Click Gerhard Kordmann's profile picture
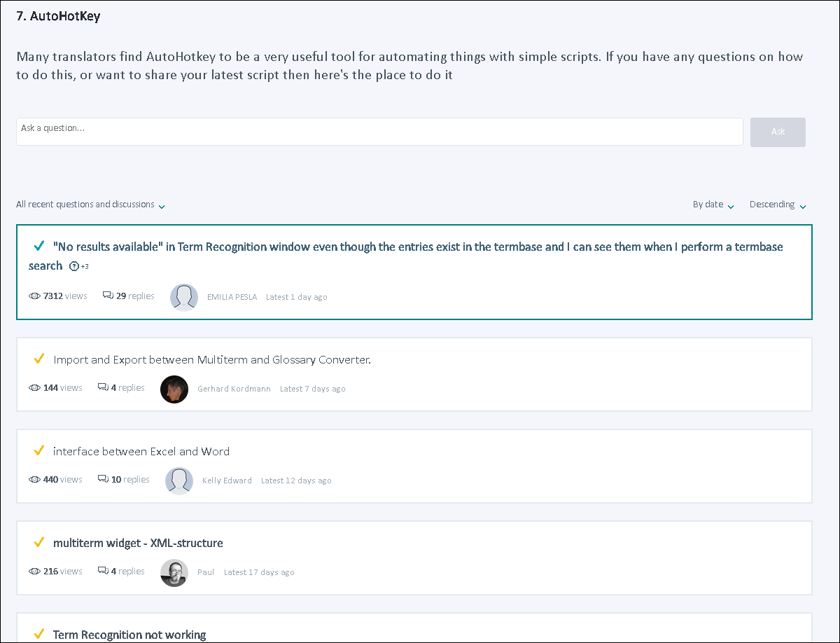 pos(174,389)
